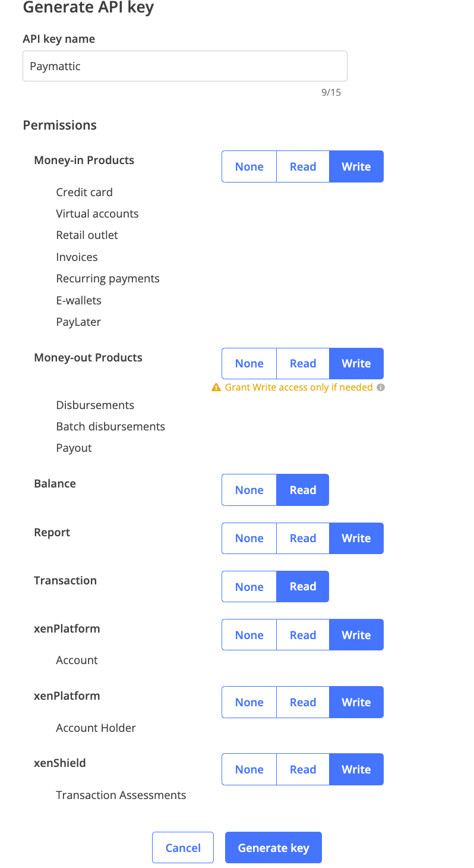The height and width of the screenshot is (868, 474).
Task: Set Money-in Products permission to None
Action: (x=249, y=166)
